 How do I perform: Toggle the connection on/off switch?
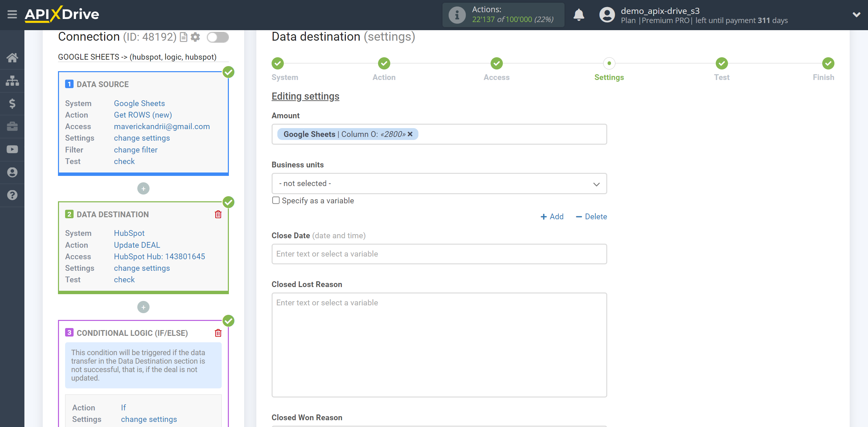coord(218,37)
